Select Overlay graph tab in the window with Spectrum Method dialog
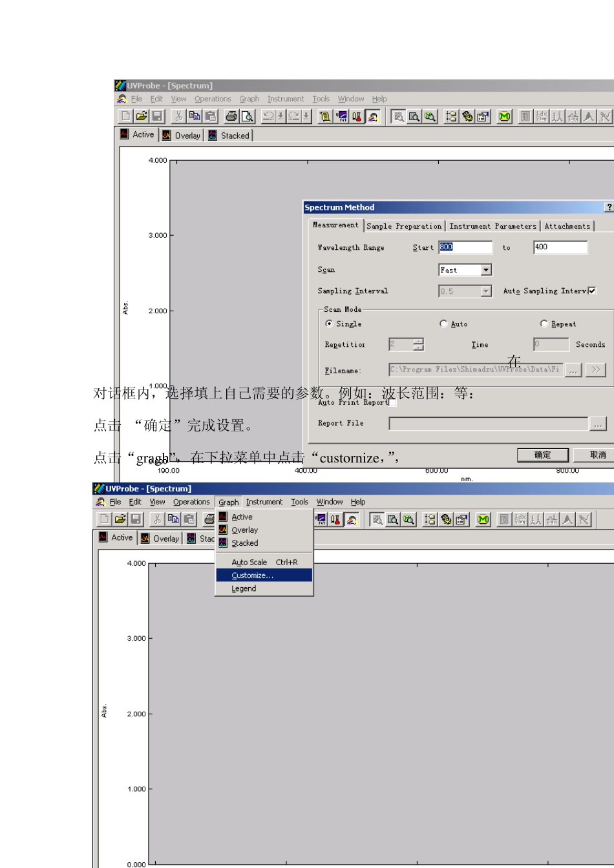Screen dimensions: 614x868 182,136
